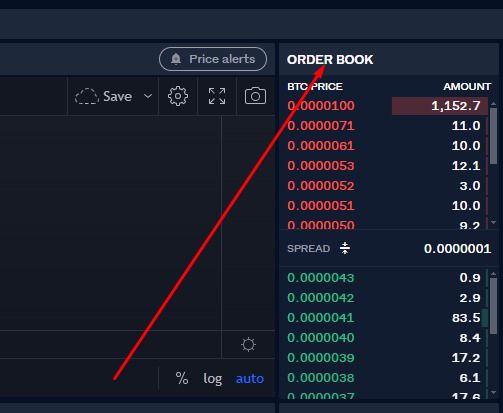Enter fullscreen chart mode icon
This screenshot has height=413, width=503.
[217, 96]
